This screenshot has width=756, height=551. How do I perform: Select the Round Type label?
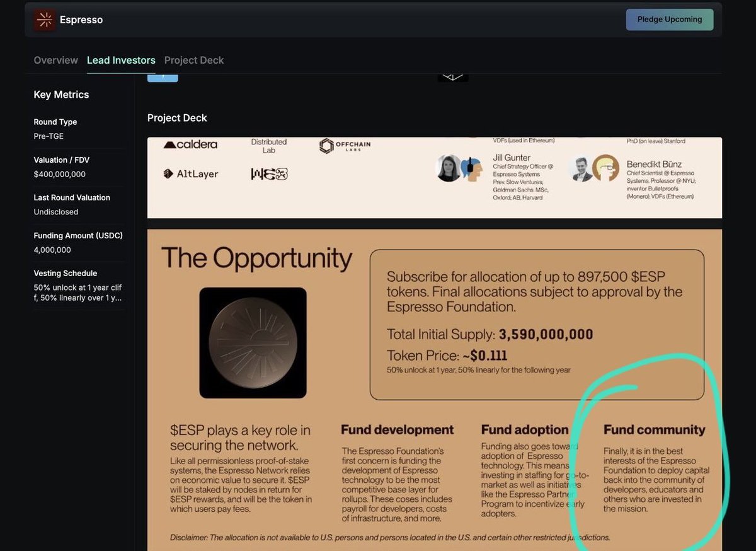click(55, 122)
